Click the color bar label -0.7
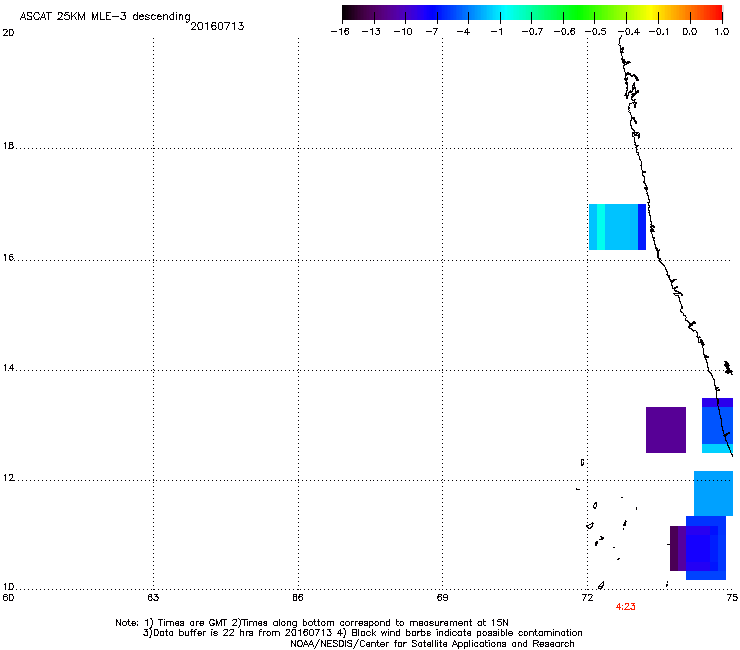 (x=532, y=32)
